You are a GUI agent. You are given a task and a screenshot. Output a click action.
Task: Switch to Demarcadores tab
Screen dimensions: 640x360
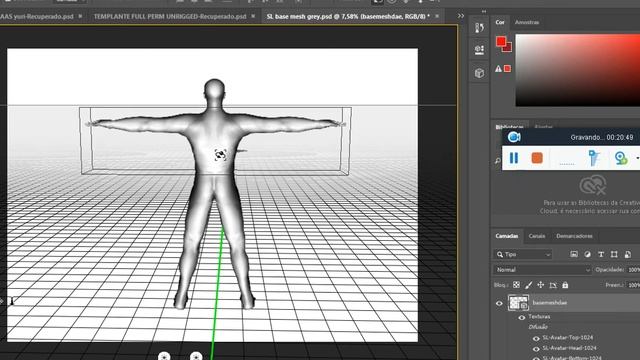[x=574, y=236]
